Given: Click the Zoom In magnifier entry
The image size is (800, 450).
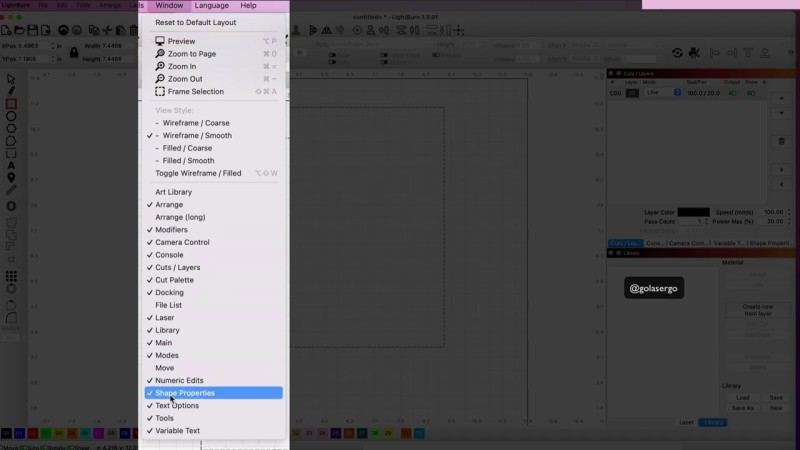Looking at the screenshot, I should [160, 66].
